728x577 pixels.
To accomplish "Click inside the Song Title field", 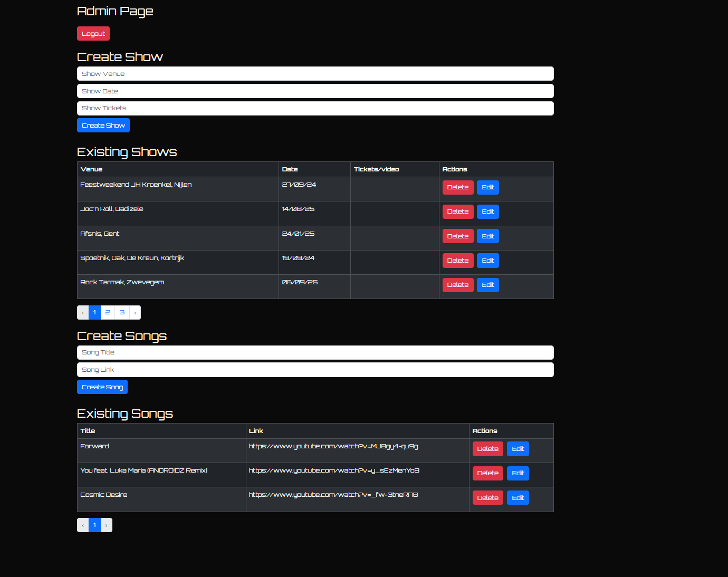I will point(315,352).
